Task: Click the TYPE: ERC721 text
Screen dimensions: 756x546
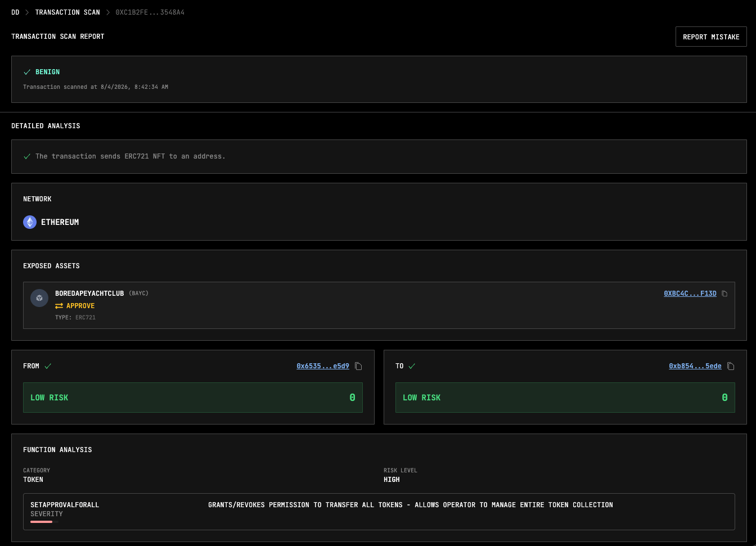Action: tap(75, 318)
